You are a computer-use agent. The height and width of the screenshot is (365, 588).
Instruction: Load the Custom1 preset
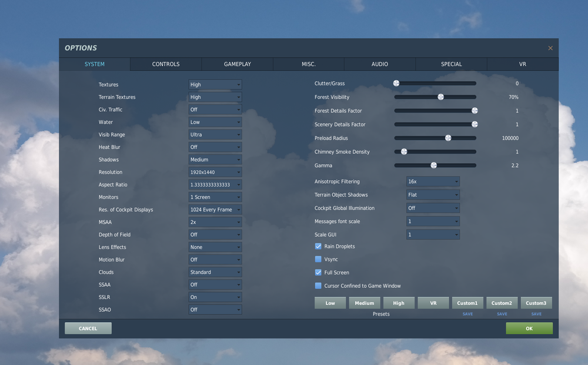click(467, 303)
